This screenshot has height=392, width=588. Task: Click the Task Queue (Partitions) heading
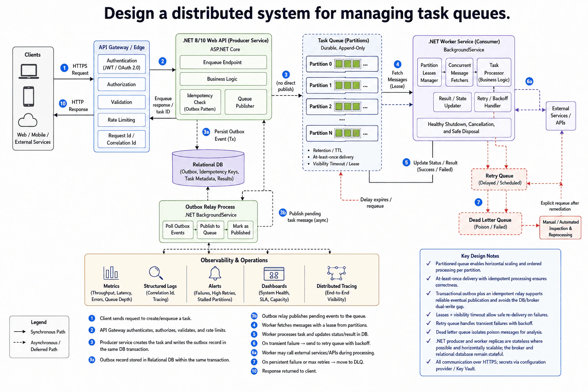pyautogui.click(x=343, y=41)
